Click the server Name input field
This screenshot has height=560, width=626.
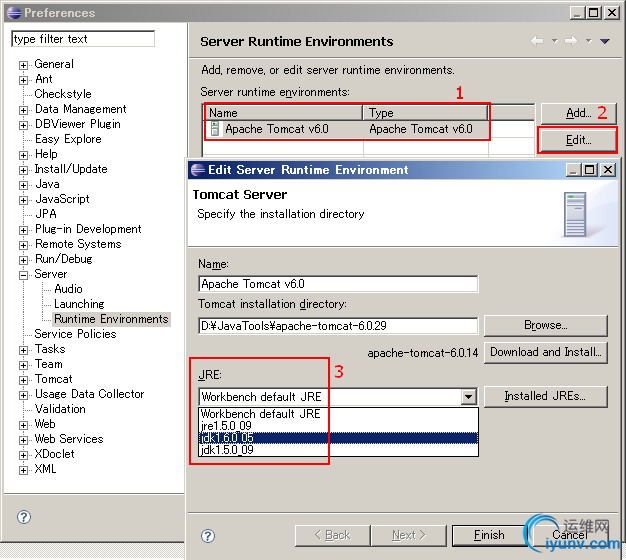[338, 284]
